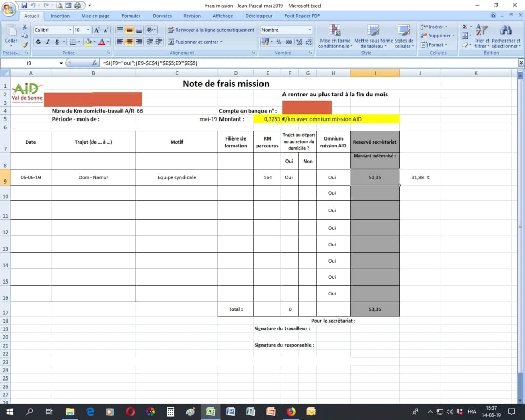Open the Mise en page tab
The width and height of the screenshot is (525, 420).
[95, 16]
